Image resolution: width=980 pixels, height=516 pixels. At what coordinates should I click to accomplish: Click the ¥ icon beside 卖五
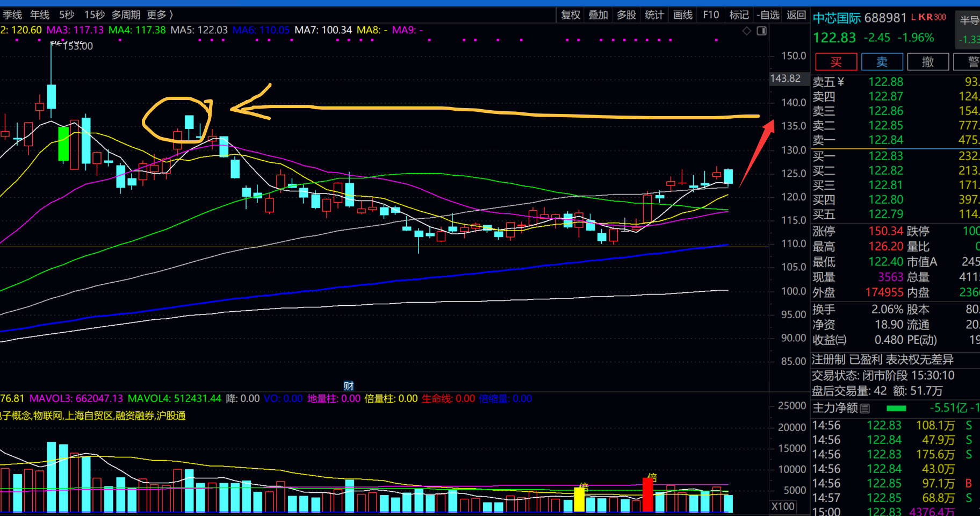(841, 82)
